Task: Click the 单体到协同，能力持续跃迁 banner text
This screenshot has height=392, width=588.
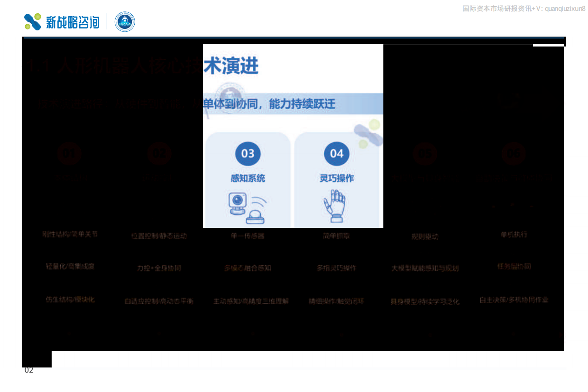Action: (269, 104)
